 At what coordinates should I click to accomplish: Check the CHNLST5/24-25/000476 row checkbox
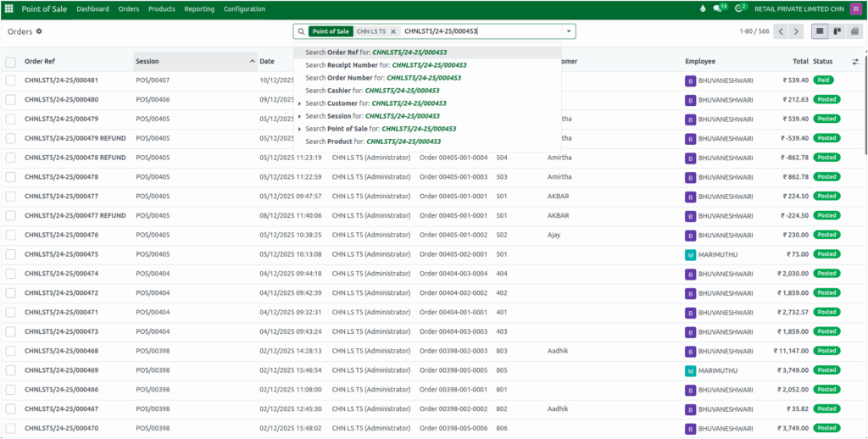tap(11, 235)
